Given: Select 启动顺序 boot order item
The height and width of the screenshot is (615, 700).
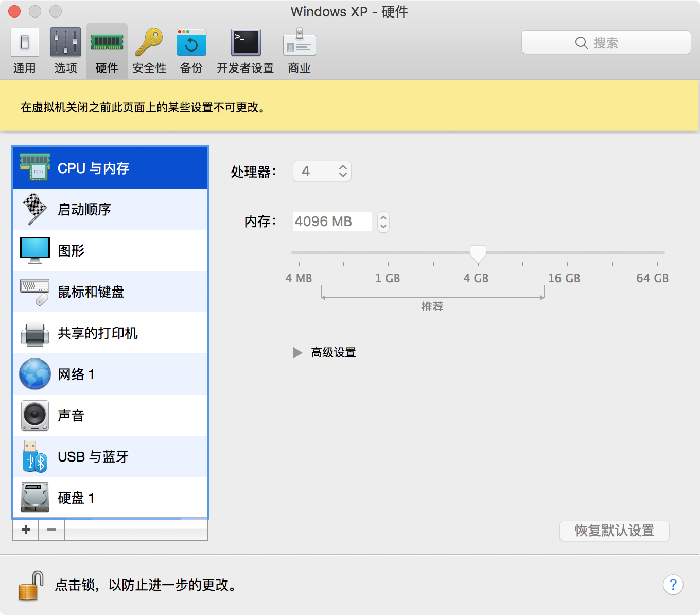Looking at the screenshot, I should pos(110,209).
